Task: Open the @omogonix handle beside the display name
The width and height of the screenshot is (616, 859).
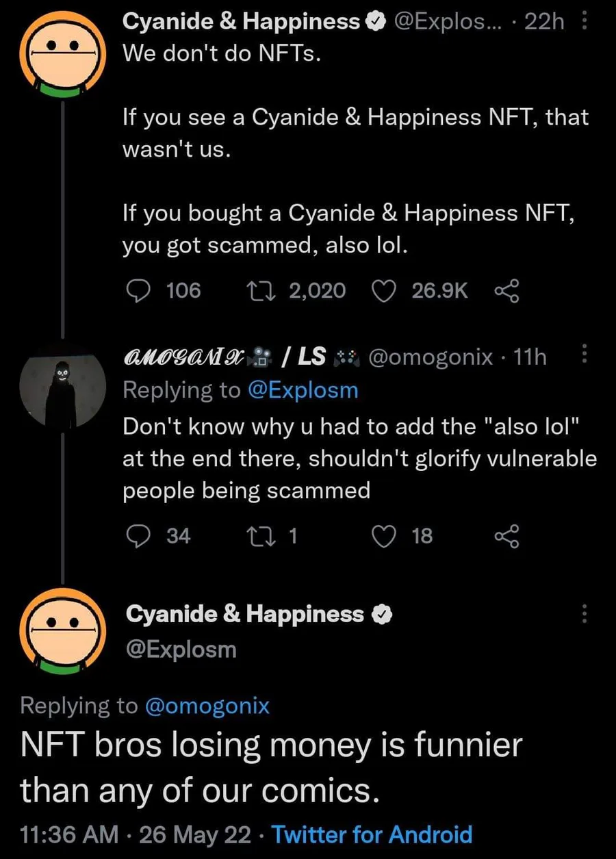Action: (431, 357)
